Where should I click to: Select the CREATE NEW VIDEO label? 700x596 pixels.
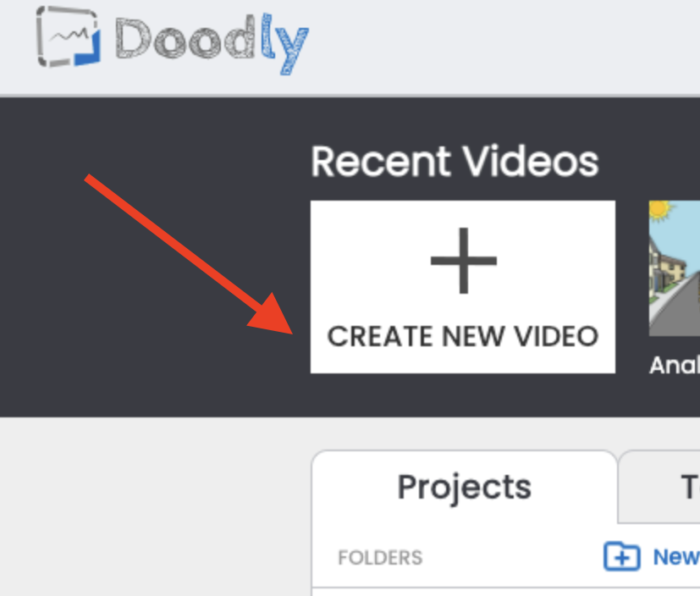tap(463, 336)
